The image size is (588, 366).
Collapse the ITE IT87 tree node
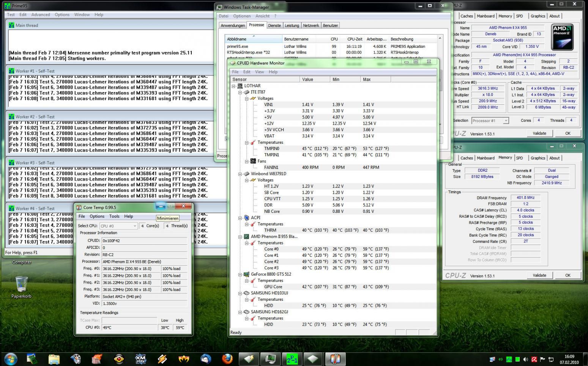(240, 92)
